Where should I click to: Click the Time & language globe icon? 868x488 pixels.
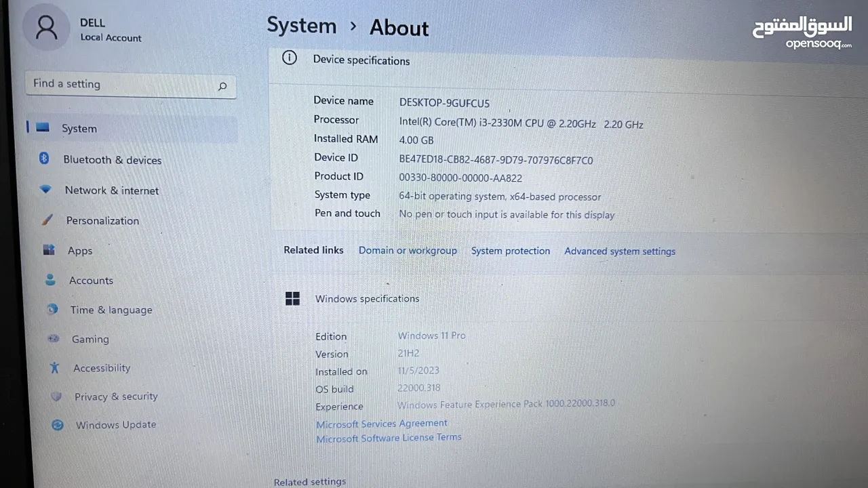click(x=52, y=309)
